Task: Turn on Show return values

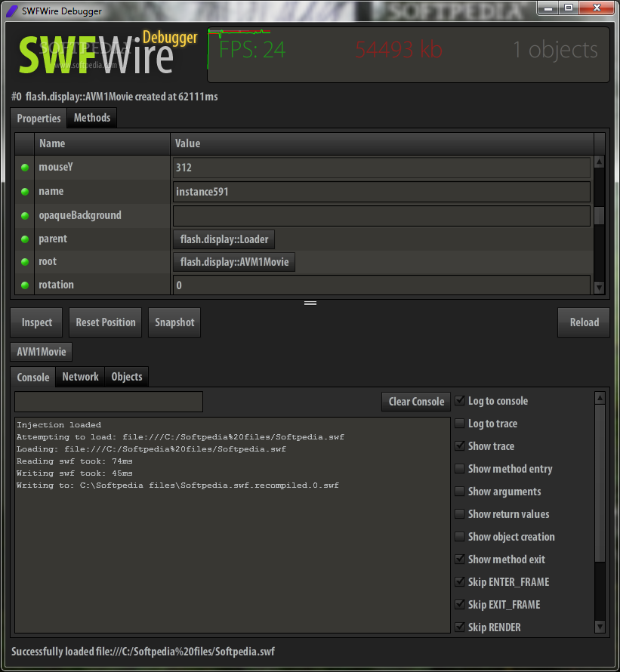Action: click(x=460, y=514)
